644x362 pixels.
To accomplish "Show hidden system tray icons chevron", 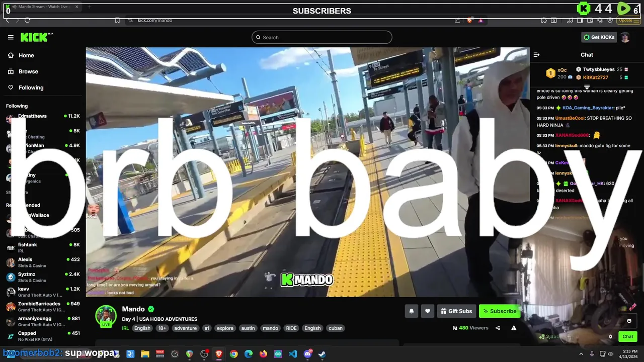I will 581,354.
